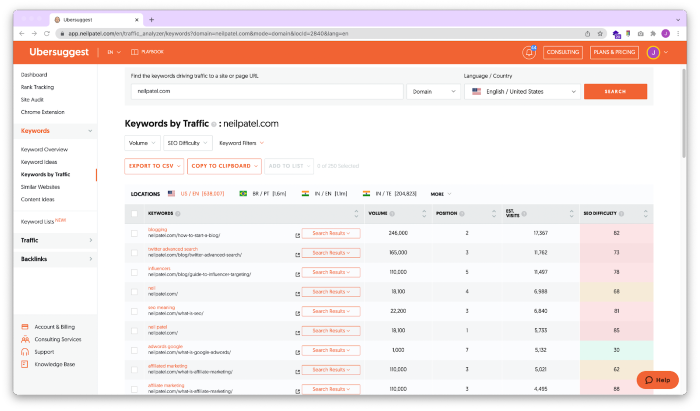The image size is (700, 411).
Task: Open the 'seo meaning' keyword link
Action: (x=161, y=307)
